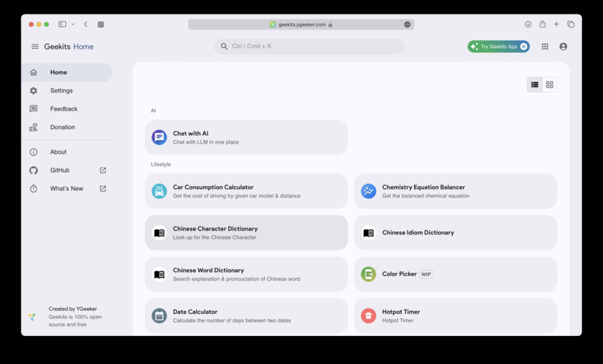Click the YGeeker logo in sidebar footer
This screenshot has height=364, width=603.
click(32, 317)
